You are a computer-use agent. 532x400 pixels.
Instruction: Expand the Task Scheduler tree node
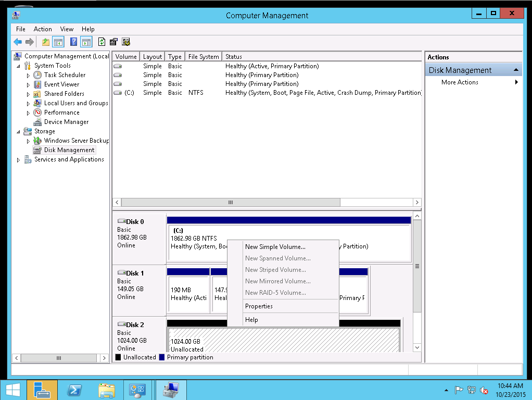point(29,76)
